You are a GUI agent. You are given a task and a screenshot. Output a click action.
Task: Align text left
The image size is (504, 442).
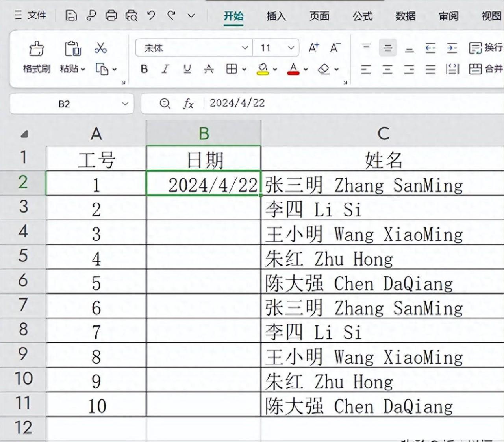pyautogui.click(x=366, y=69)
